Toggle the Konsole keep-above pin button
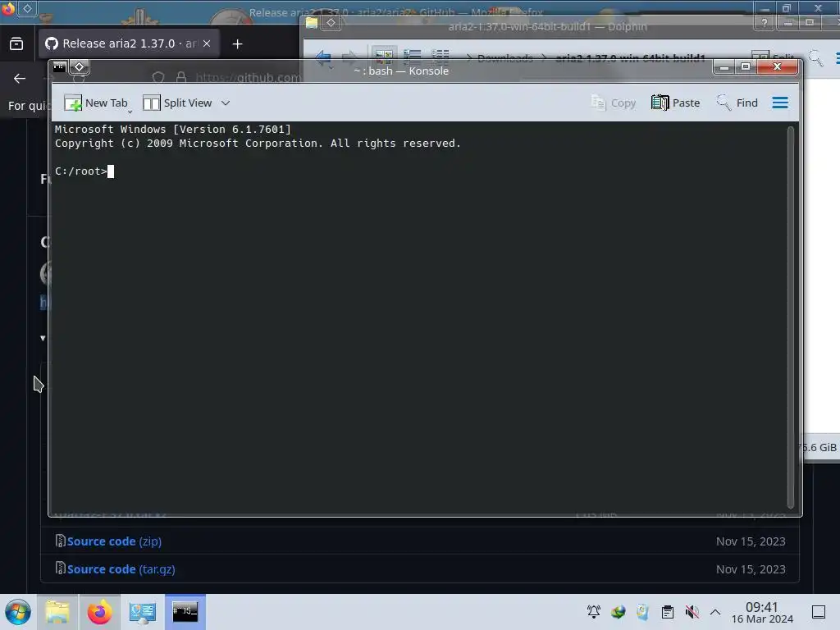The image size is (840, 630). pyautogui.click(x=80, y=67)
